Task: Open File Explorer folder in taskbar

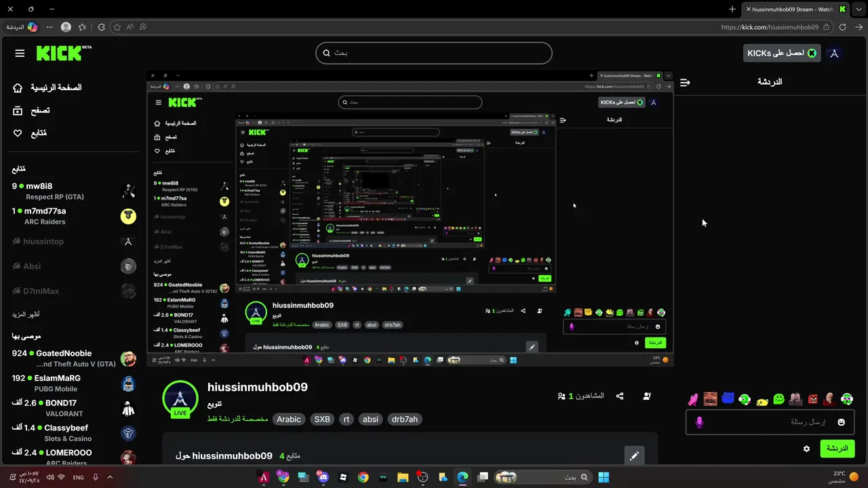Action: point(403,477)
